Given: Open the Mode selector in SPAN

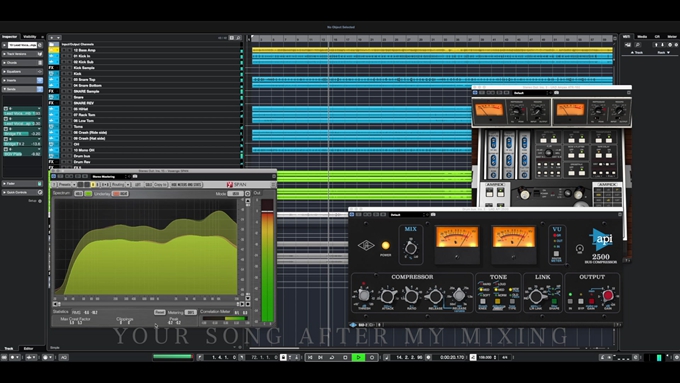Looking at the screenshot, I should click(235, 193).
